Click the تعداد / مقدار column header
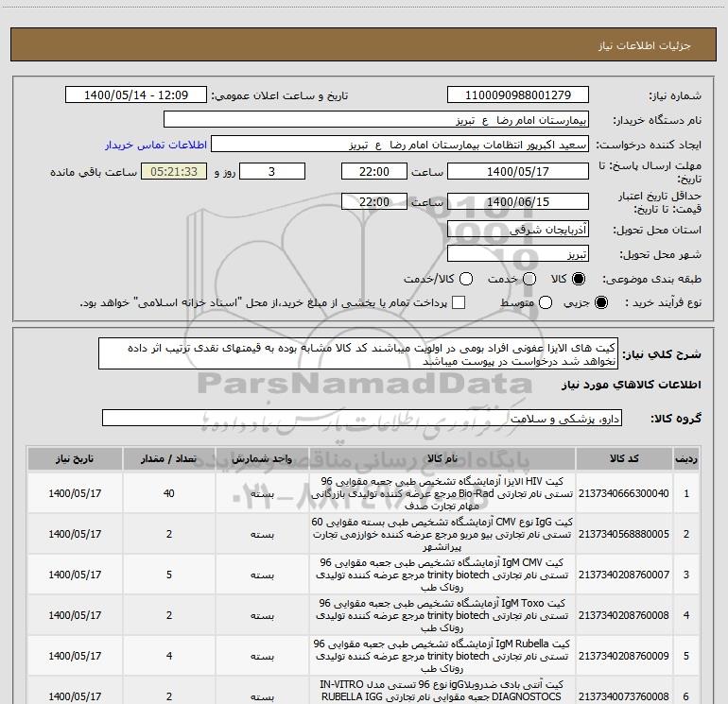Viewport: 728px width, 704px height. pos(168,458)
